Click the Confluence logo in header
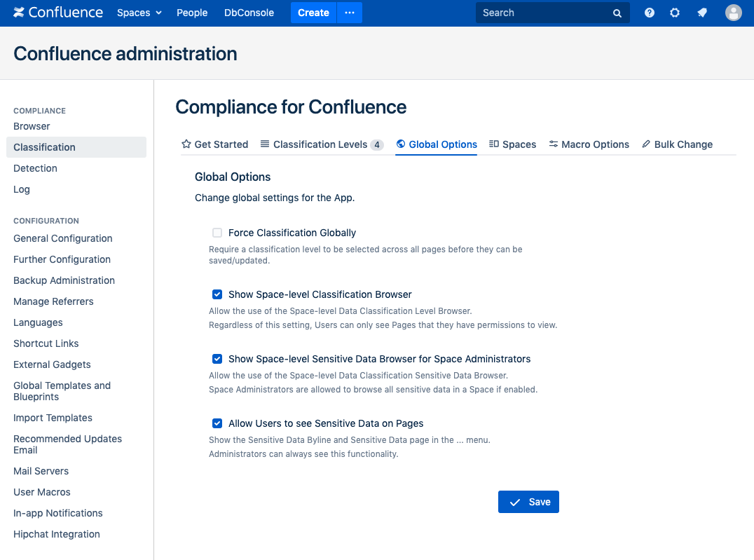 point(58,13)
